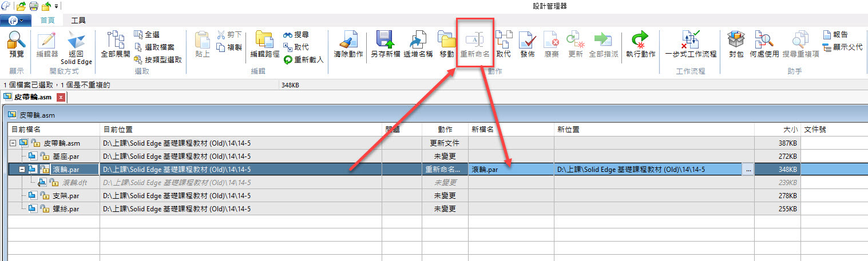Click the 動作 column header

[x=445, y=130]
